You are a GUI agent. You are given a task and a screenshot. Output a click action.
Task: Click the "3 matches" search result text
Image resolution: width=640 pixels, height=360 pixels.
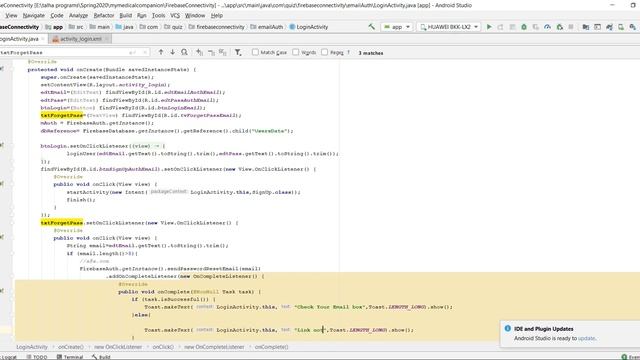pos(371,53)
